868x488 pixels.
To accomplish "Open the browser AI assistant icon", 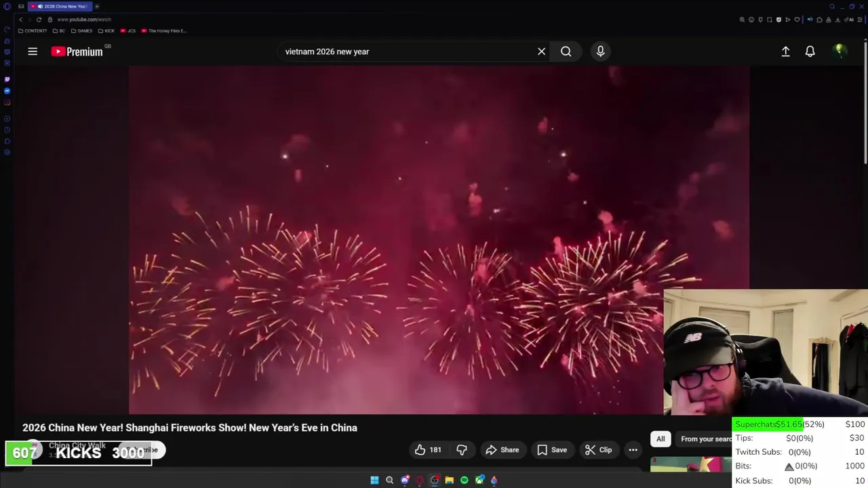I will (x=849, y=20).
